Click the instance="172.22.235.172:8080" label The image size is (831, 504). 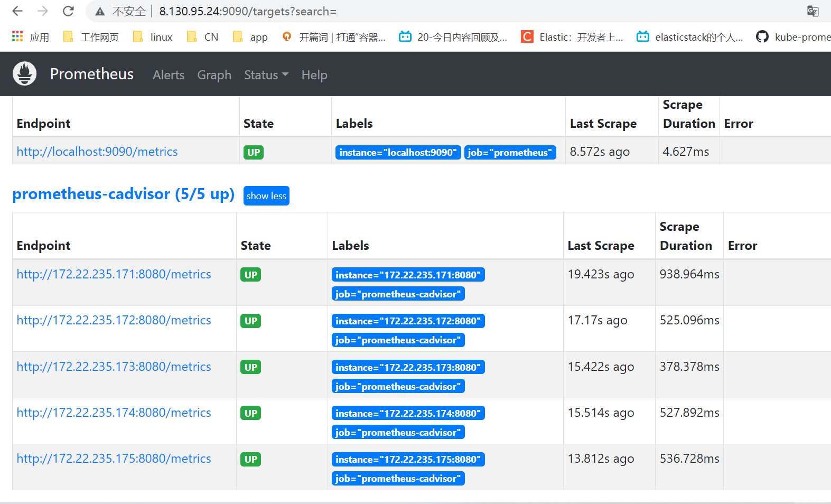pos(408,321)
